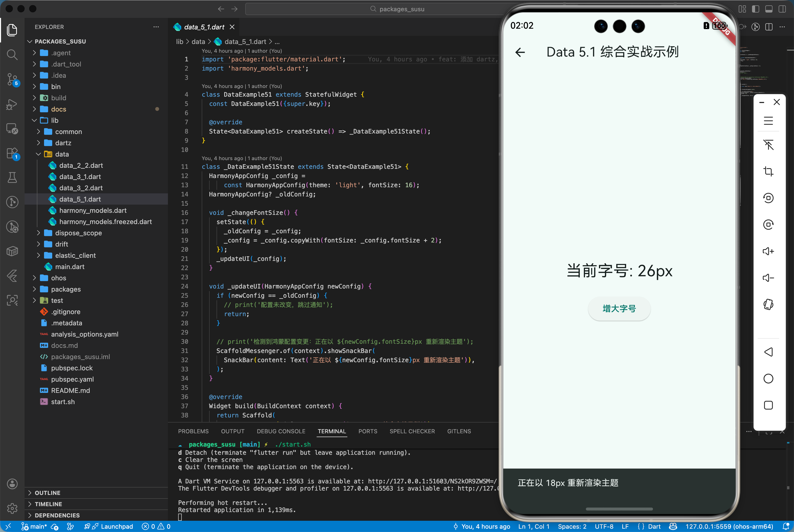Switch to the PROBLEMS panel tab

tap(193, 431)
